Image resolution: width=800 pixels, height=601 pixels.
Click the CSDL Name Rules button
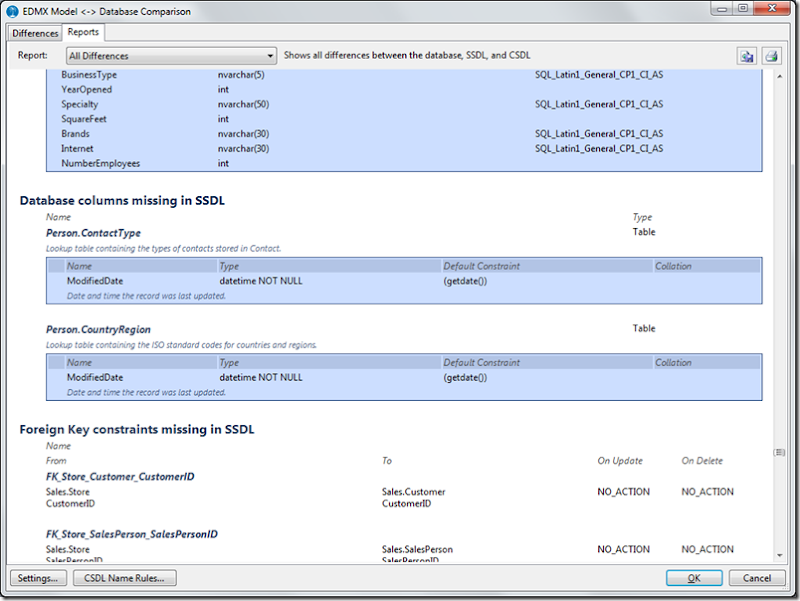click(x=124, y=578)
